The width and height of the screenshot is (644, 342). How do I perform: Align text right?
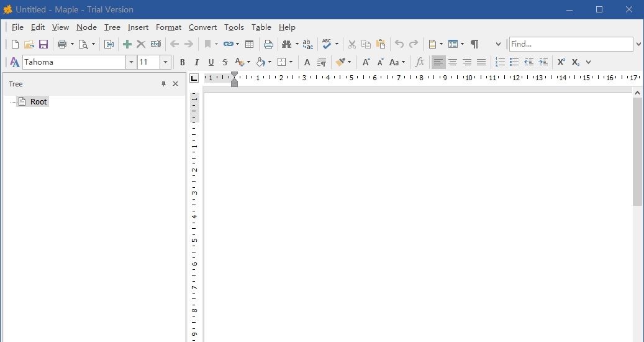pyautogui.click(x=467, y=62)
